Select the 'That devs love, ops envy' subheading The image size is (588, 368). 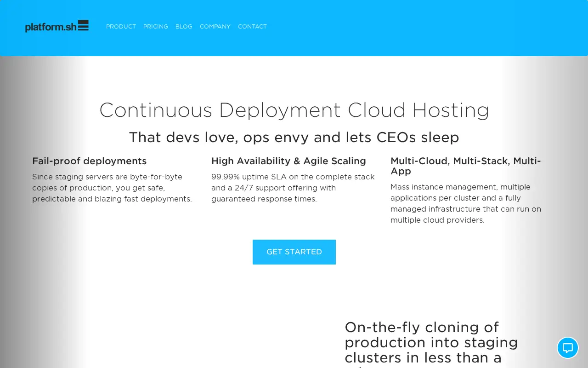pyautogui.click(x=294, y=137)
